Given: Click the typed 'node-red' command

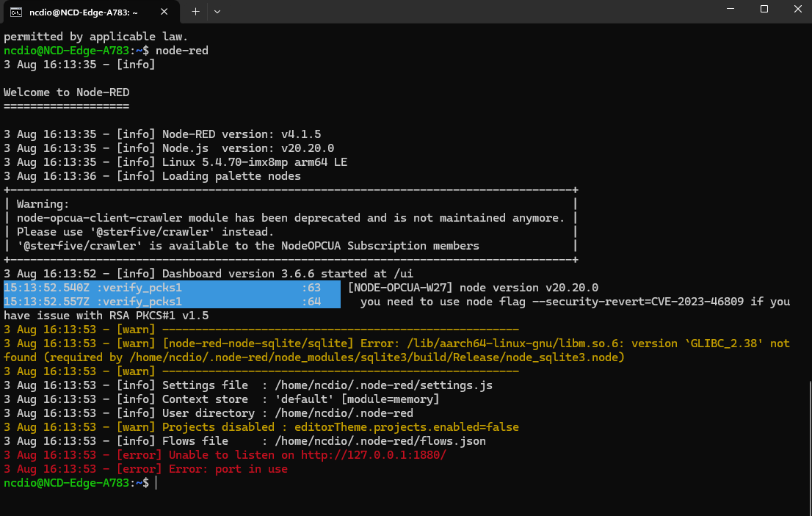Looking at the screenshot, I should (182, 51).
